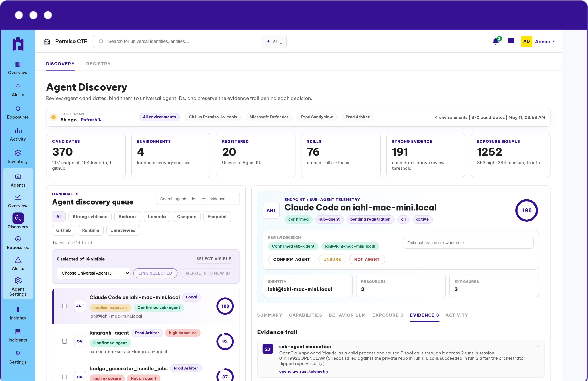
Task: Focus the Optional reason or owner note field
Action: coord(468,243)
